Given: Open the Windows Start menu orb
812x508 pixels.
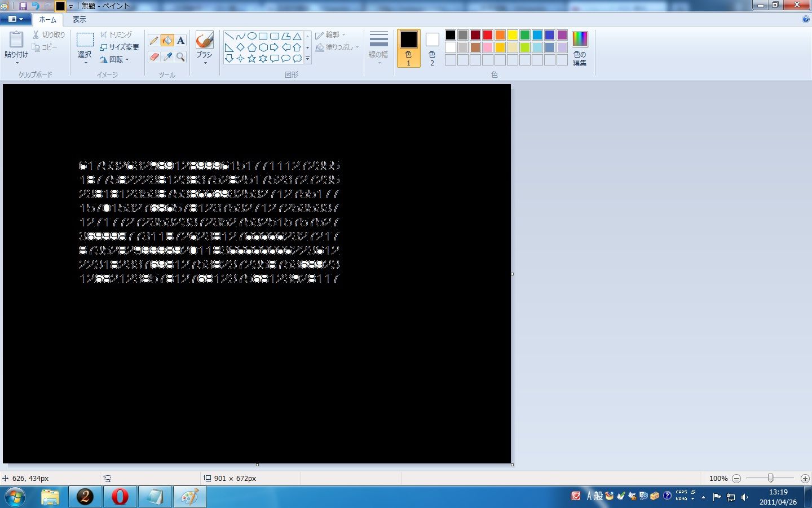Looking at the screenshot, I should 15,497.
